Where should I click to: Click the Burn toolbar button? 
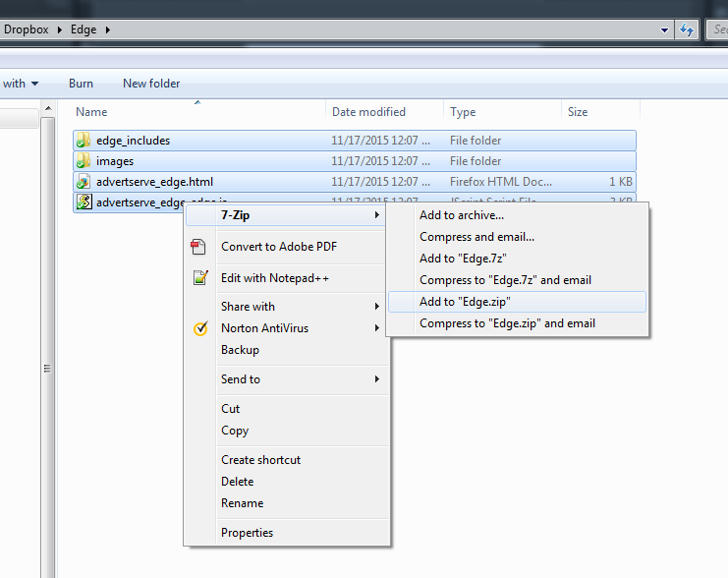point(81,84)
